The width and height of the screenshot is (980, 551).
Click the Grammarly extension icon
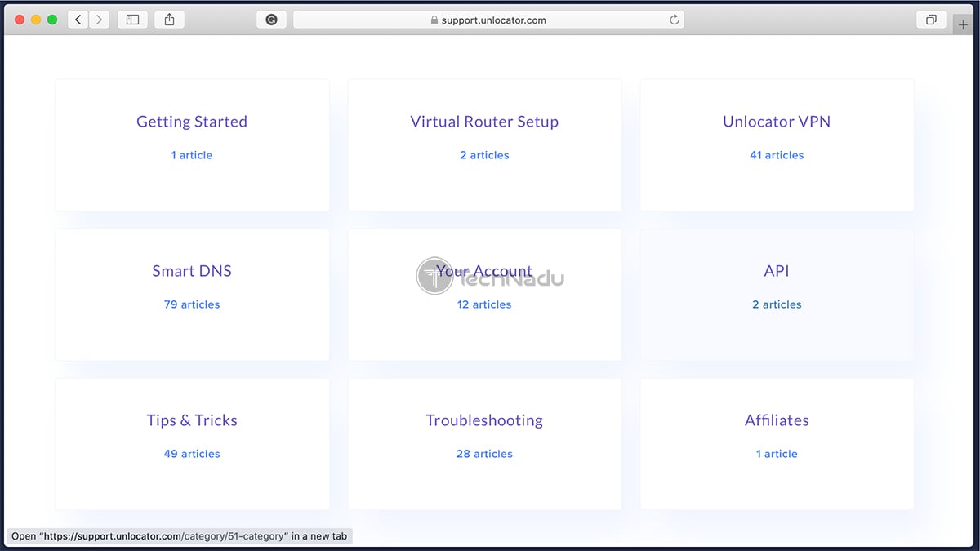[271, 20]
